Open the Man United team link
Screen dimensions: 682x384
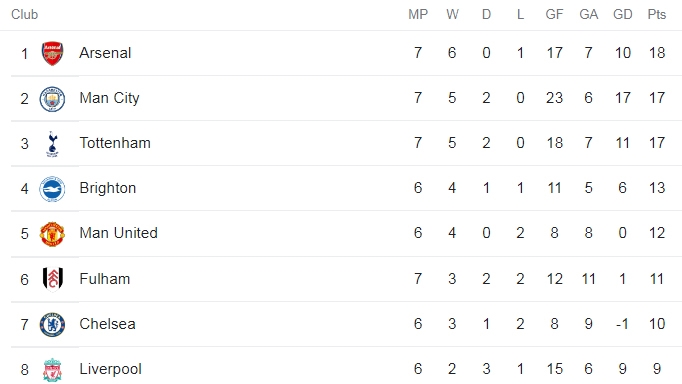[118, 233]
